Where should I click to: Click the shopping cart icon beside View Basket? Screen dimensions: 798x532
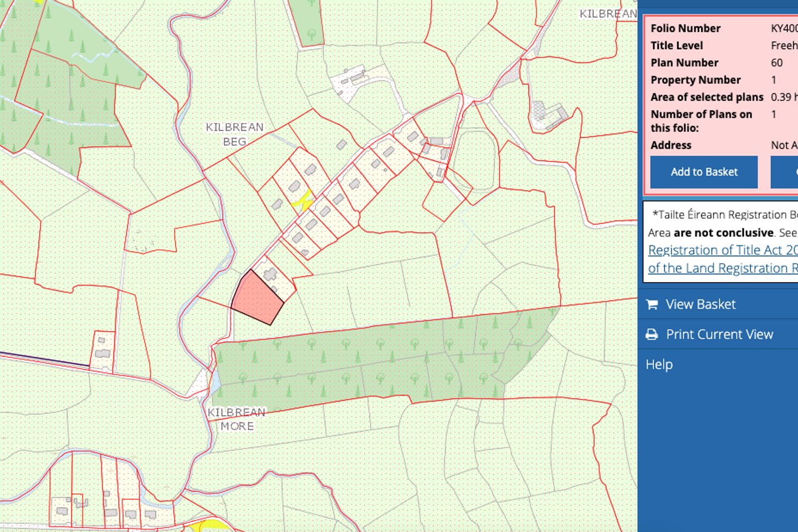point(652,304)
